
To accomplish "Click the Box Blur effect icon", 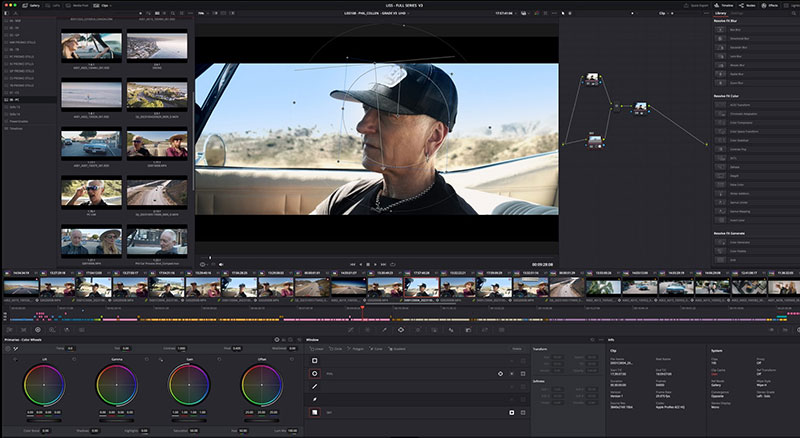I will tap(719, 31).
